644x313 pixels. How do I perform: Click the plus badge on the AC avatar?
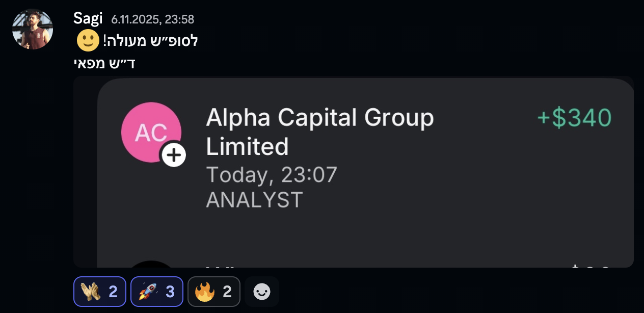pyautogui.click(x=173, y=154)
